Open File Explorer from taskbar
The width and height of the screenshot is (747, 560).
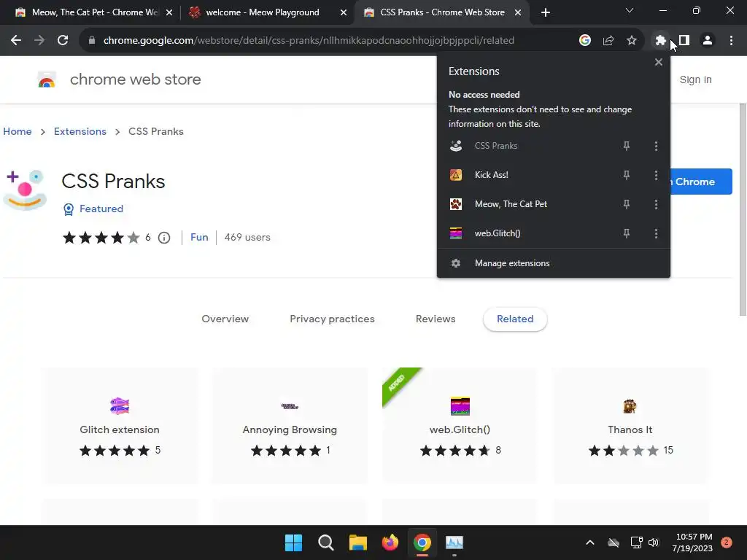[357, 542]
